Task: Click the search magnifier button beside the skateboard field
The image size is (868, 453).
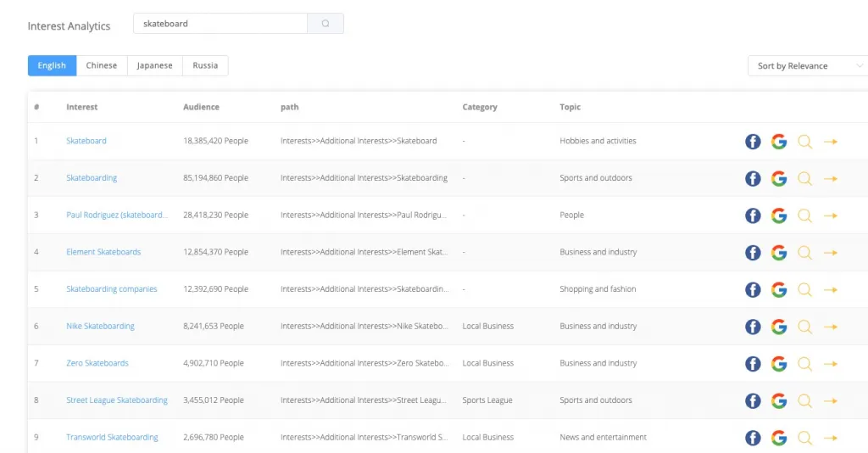Action: [325, 24]
